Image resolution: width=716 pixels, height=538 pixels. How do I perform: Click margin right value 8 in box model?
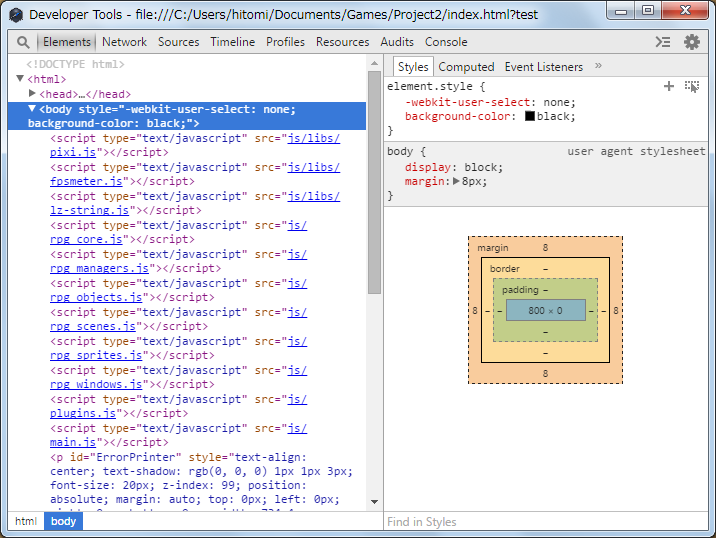point(616,310)
